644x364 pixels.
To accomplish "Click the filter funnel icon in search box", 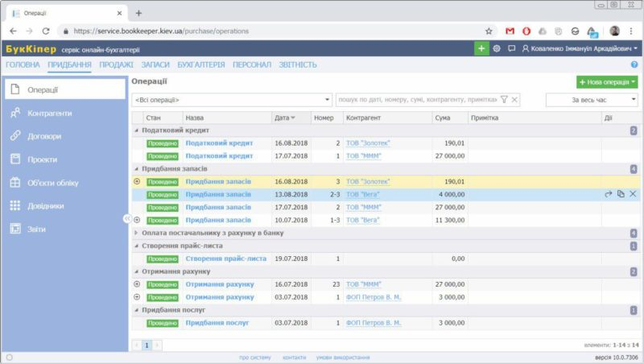I will tap(504, 99).
